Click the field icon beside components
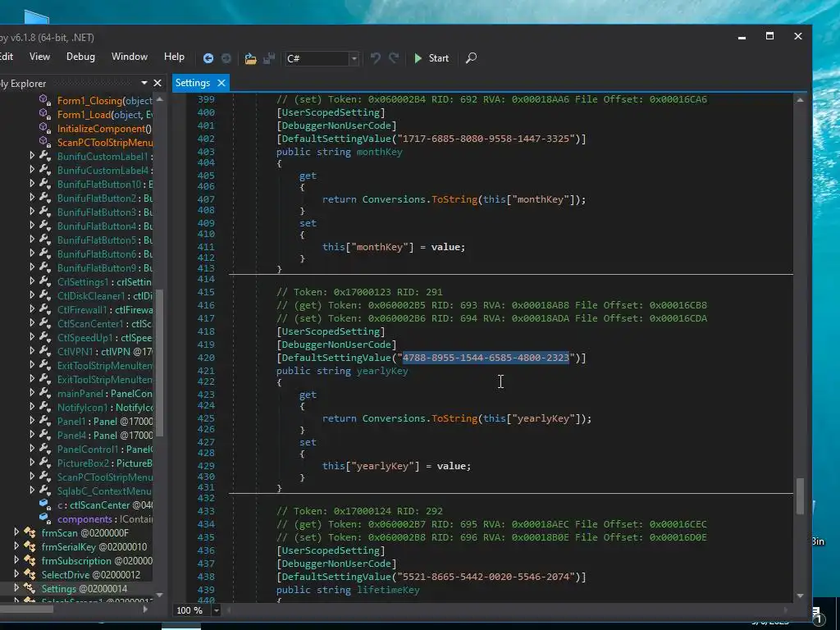Image resolution: width=840 pixels, height=630 pixels. (45, 518)
